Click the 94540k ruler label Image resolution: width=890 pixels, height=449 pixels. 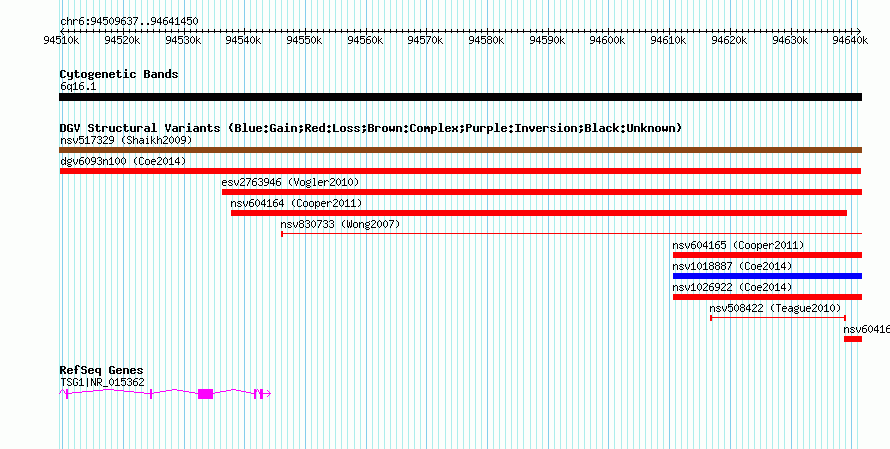(x=243, y=40)
